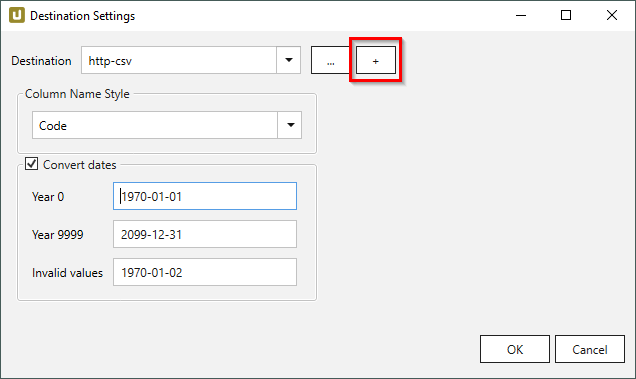Expand the Column Name Style dropdown arrow
The image size is (636, 379).
point(290,125)
